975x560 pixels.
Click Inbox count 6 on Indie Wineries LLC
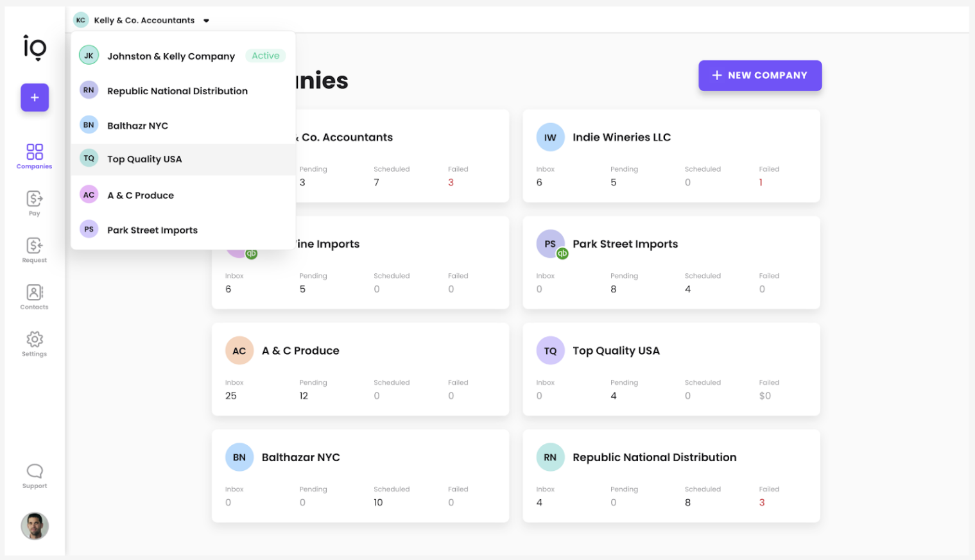click(539, 183)
